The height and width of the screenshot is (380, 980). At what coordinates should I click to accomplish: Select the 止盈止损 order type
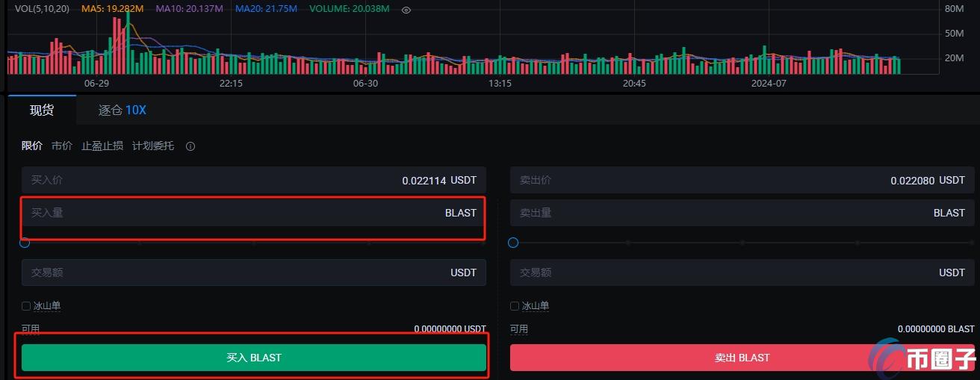point(102,146)
